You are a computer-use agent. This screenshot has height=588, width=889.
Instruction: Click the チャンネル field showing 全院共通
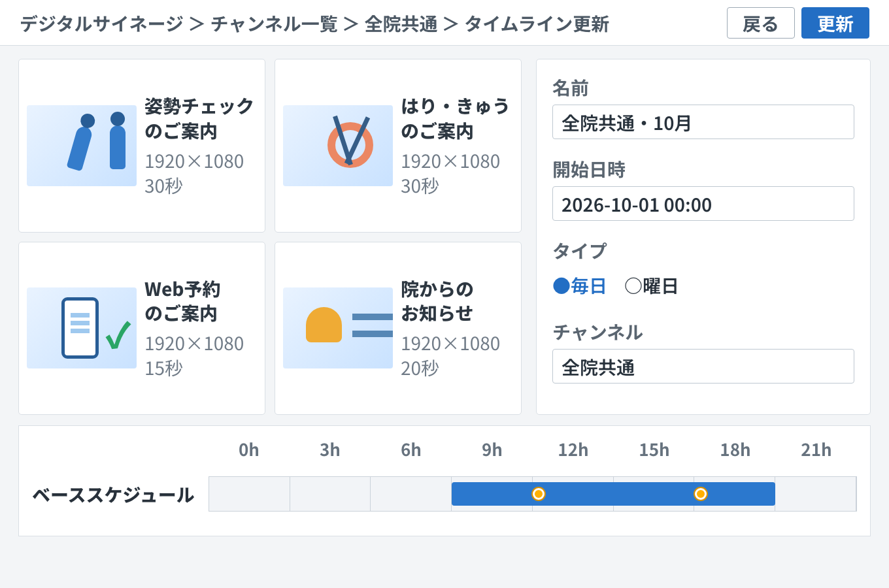[703, 367]
